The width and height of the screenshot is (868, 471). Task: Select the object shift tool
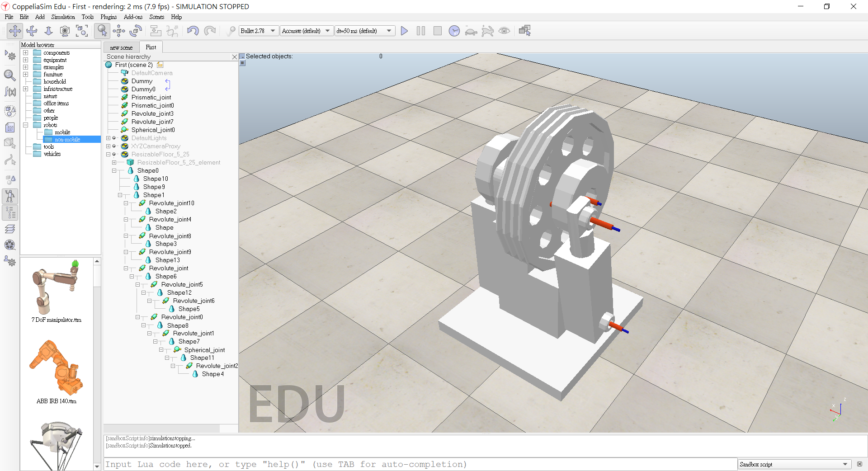tap(119, 31)
